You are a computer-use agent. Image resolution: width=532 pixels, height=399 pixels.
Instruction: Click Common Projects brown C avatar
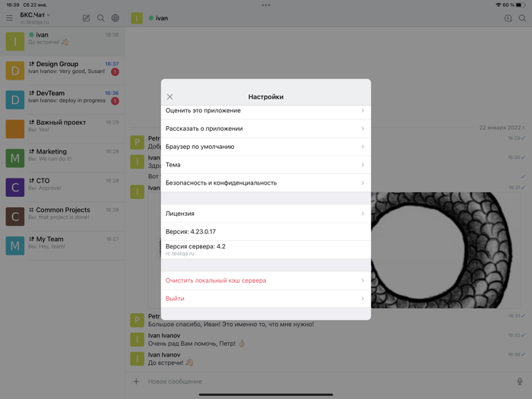[15, 217]
